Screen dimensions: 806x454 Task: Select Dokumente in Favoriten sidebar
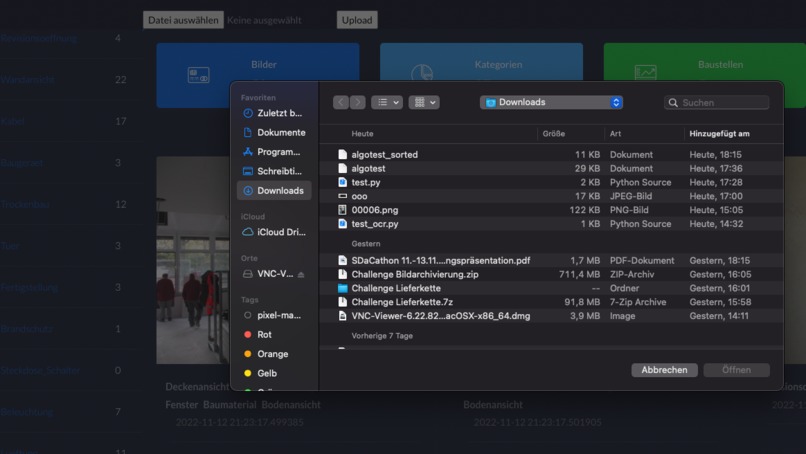point(273,133)
